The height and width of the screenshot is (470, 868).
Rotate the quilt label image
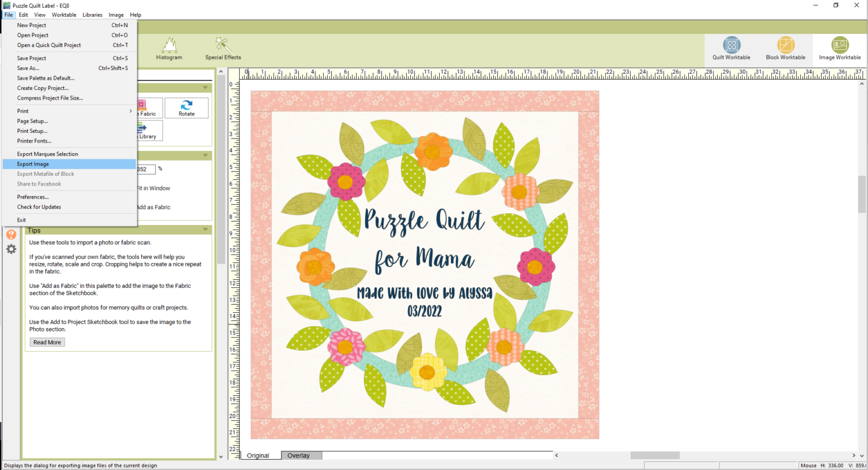[186, 107]
